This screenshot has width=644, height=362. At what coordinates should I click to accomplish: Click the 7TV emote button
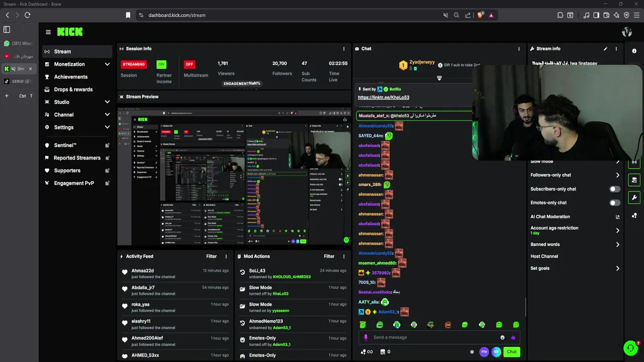[x=484, y=352]
